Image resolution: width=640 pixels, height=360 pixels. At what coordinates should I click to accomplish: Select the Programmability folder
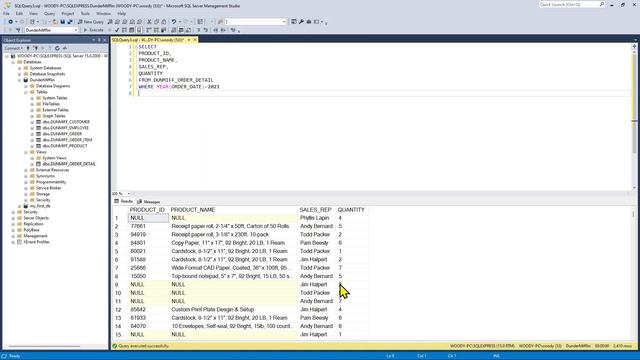tap(51, 182)
